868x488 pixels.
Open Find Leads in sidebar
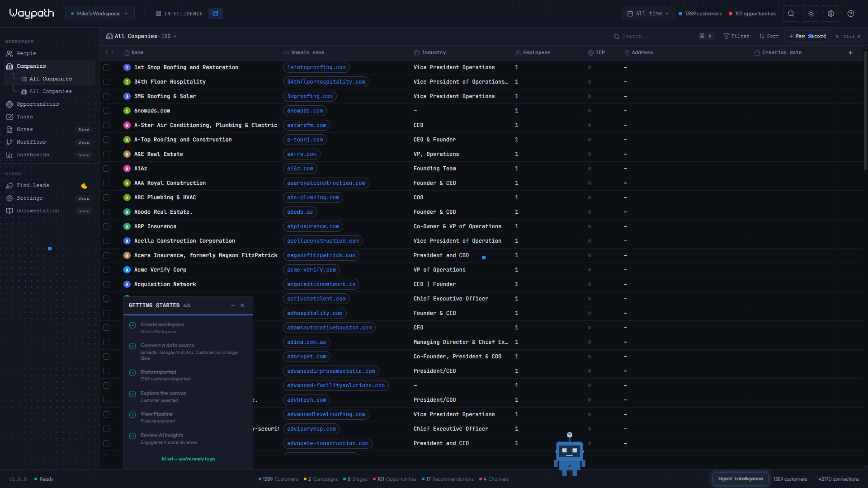[x=33, y=185]
